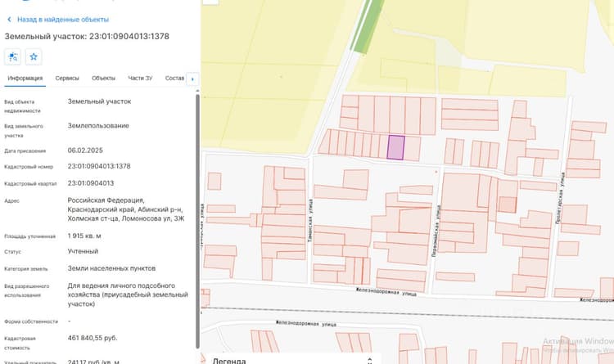Click the green strip parcel on map
Viewport: 614px width, 364px height.
click(x=368, y=26)
